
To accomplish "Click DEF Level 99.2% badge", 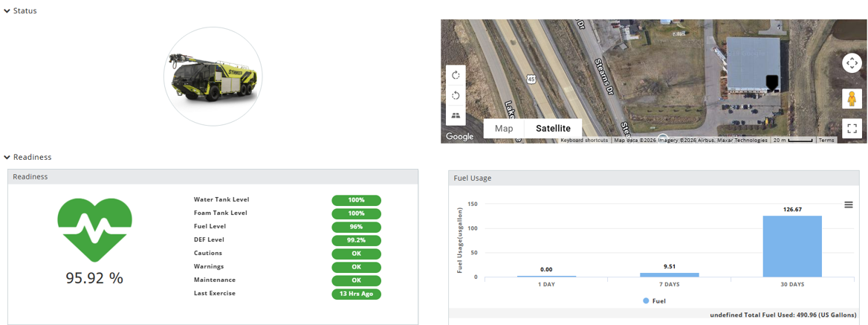I will tap(357, 240).
